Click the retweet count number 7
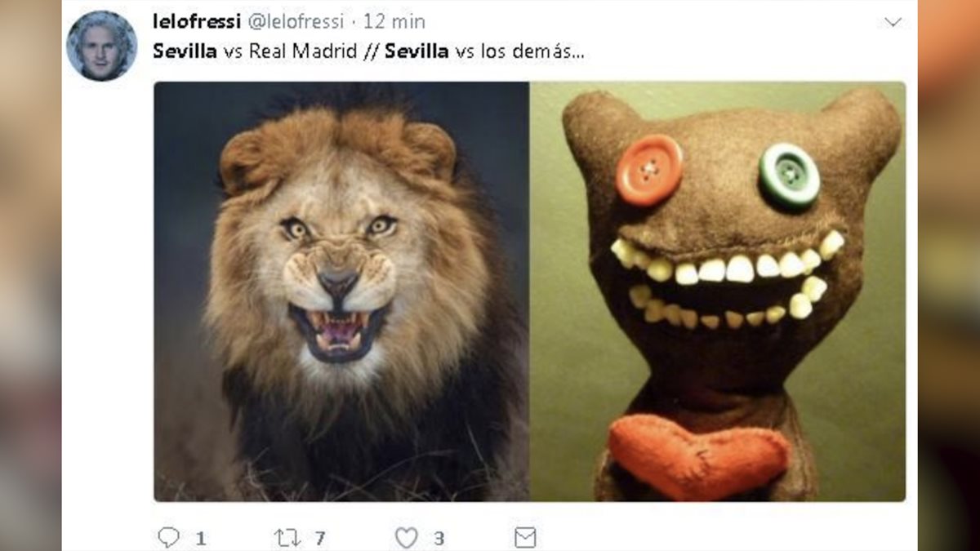Screen dimensions: 980x551 tap(320, 539)
